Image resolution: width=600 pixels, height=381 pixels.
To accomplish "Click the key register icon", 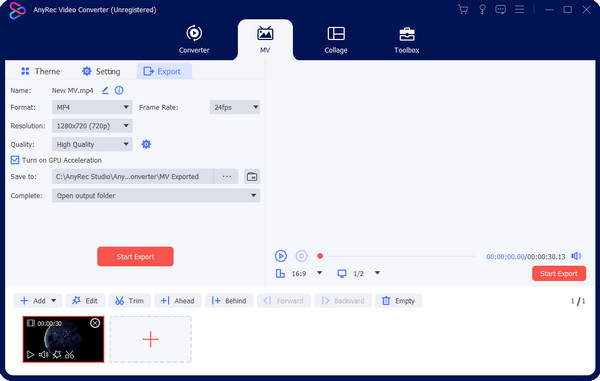I will pos(482,10).
